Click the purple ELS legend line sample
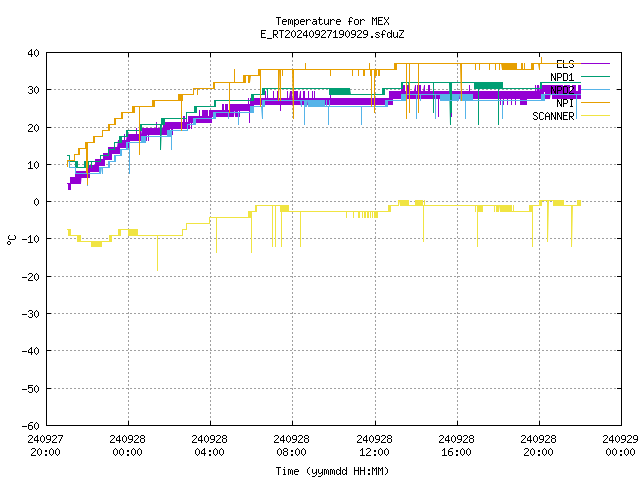 (595, 64)
